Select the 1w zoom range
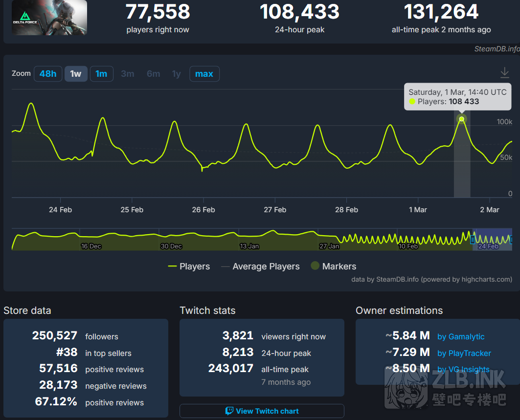Screen dimensions: 520x420 click(76, 74)
